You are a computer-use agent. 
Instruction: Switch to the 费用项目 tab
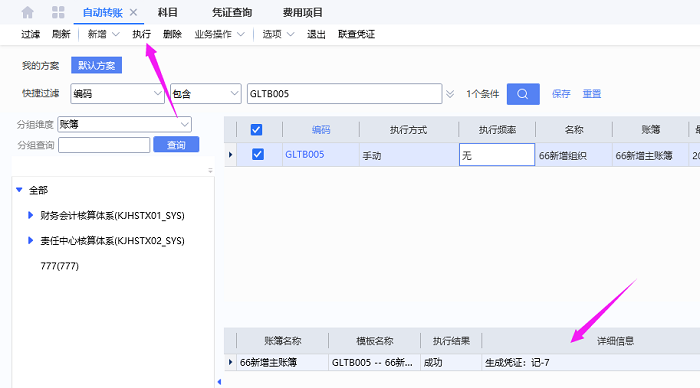coord(302,13)
